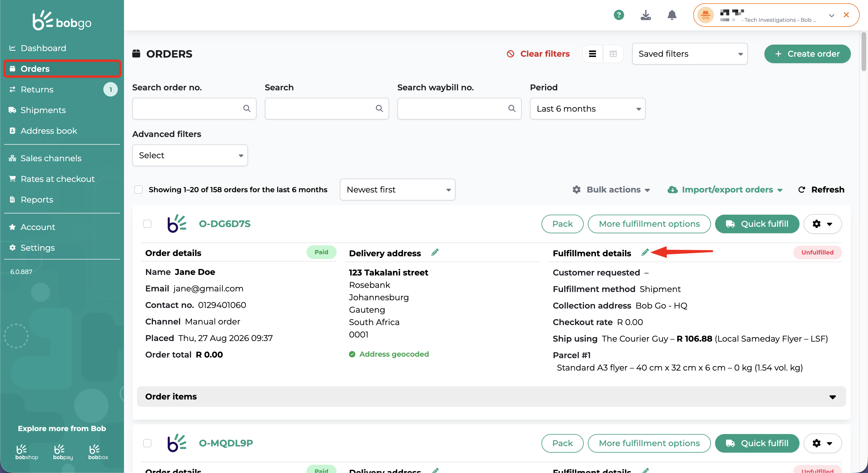
Task: Click the Returns badge showing 1
Action: pyautogui.click(x=110, y=90)
